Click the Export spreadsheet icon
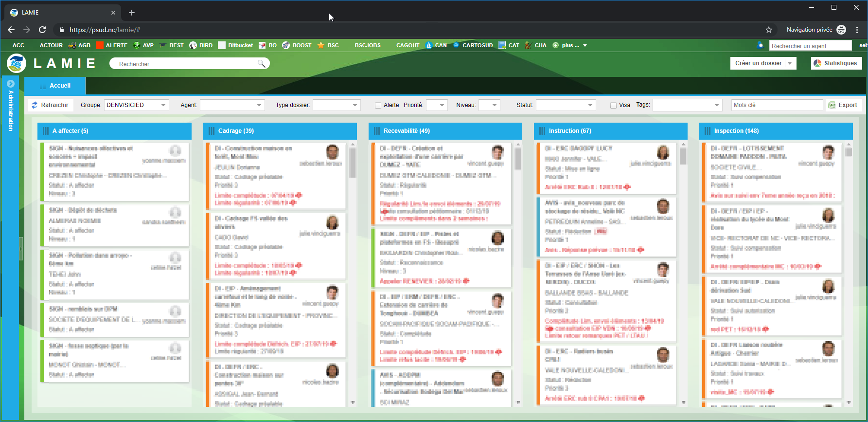This screenshot has height=422, width=868. click(832, 105)
